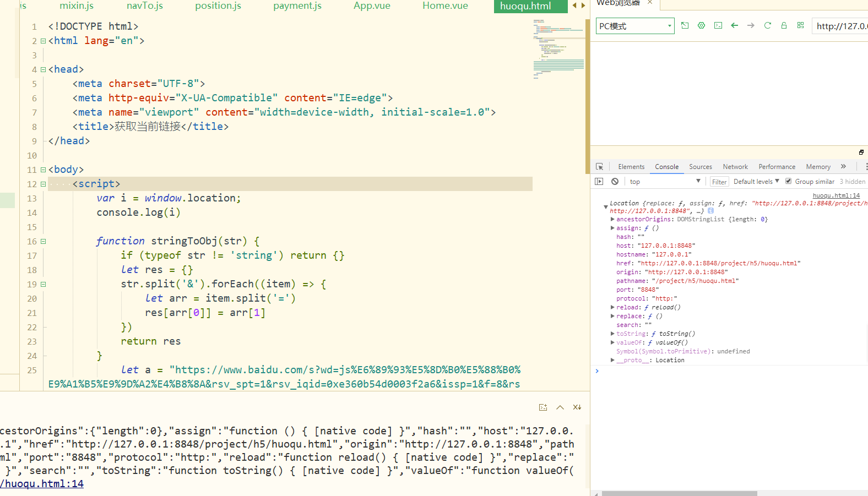Switch to the position.js editor tab
868x496 pixels.
click(x=218, y=6)
